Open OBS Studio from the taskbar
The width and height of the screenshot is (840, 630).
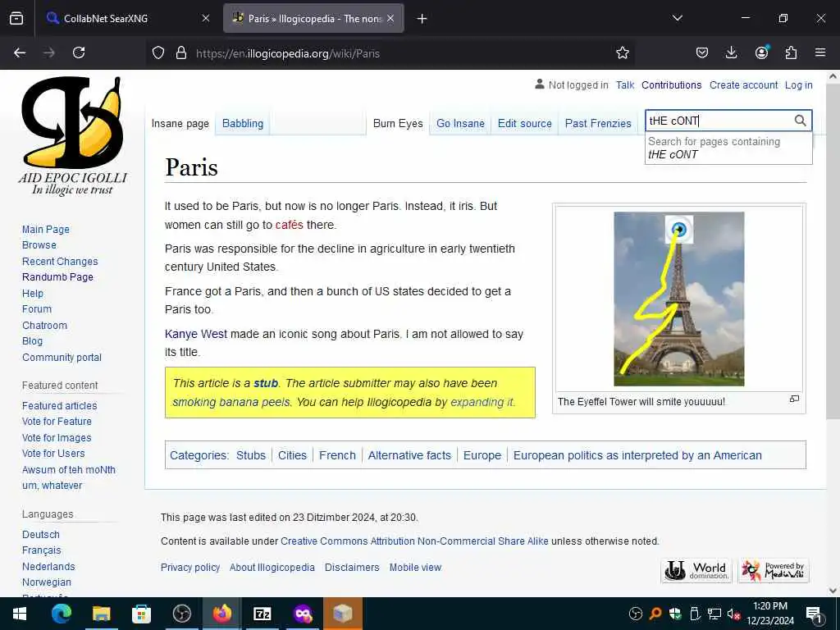click(x=182, y=614)
